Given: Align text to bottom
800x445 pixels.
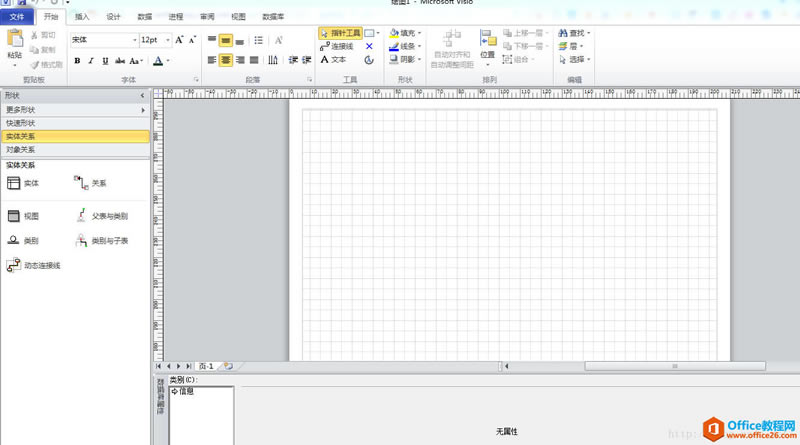Looking at the screenshot, I should click(240, 40).
